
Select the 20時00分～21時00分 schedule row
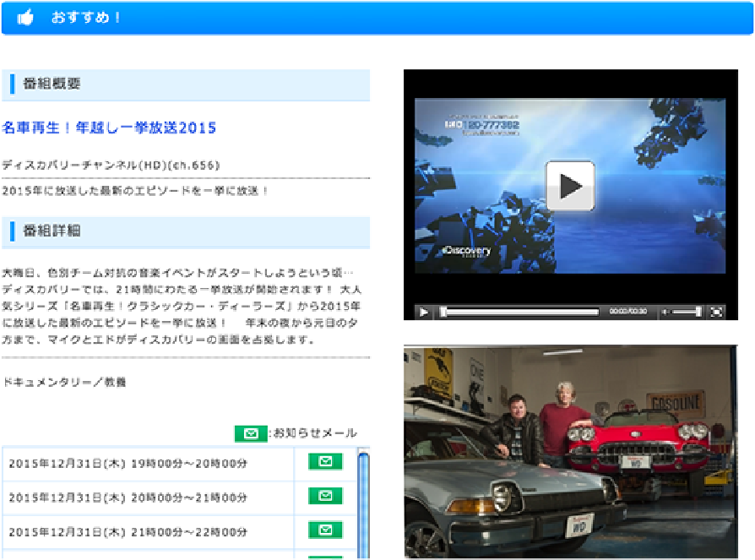coord(148,497)
